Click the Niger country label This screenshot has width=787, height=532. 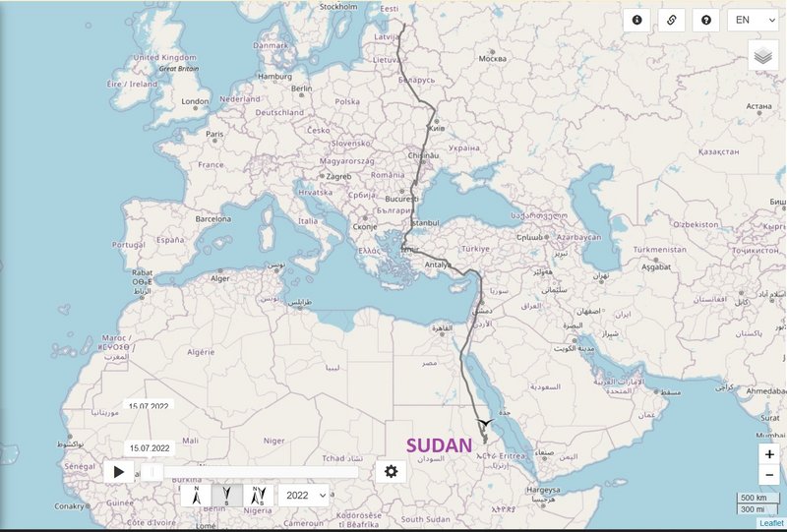[274, 441]
